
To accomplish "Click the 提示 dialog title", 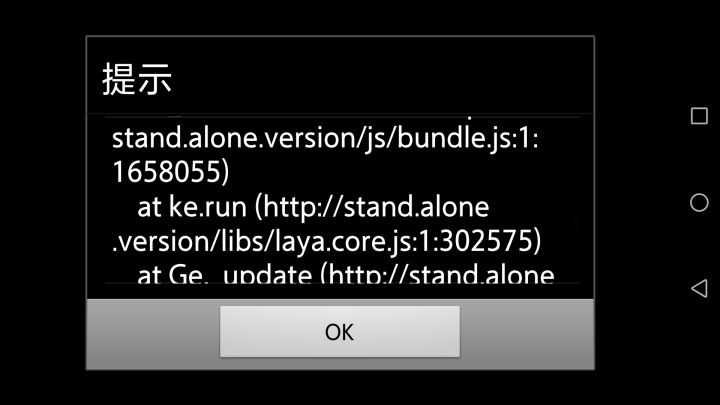I will [x=137, y=79].
